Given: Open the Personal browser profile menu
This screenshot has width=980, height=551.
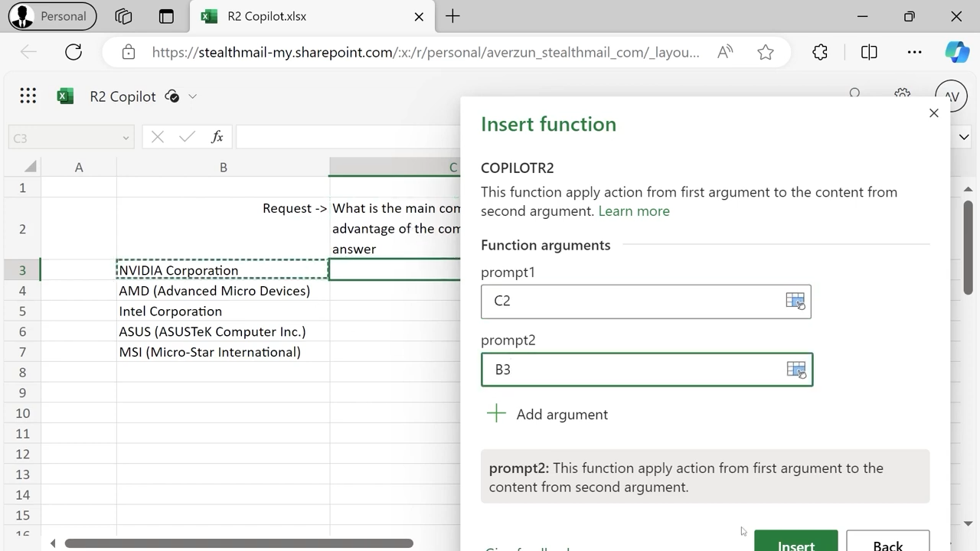Looking at the screenshot, I should pyautogui.click(x=52, y=16).
